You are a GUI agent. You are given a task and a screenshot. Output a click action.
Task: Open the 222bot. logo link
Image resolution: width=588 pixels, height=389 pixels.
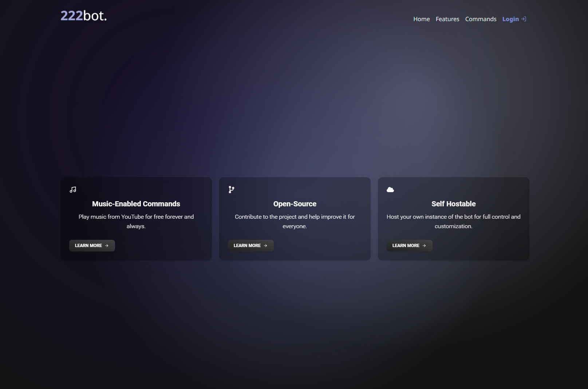point(84,16)
